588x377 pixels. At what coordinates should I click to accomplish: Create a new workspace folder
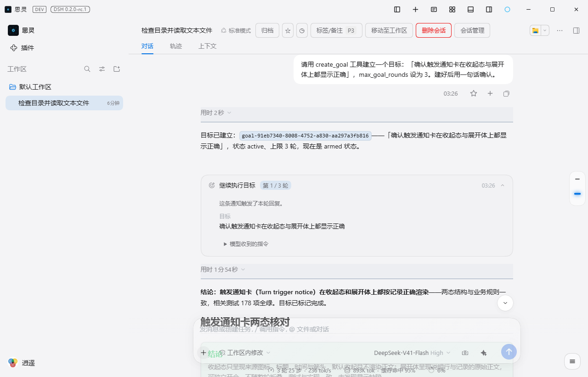pyautogui.click(x=117, y=69)
